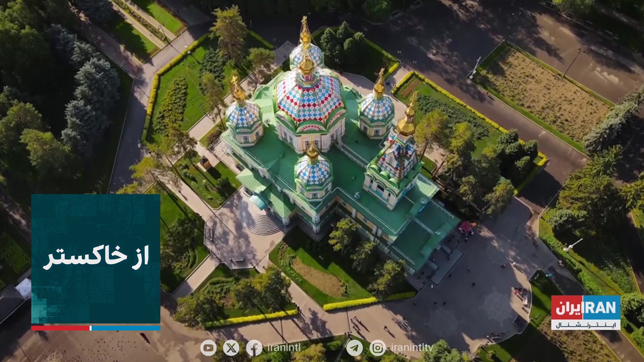Click the X (Twitter) icon
This screenshot has width=644, height=362.
231,348
